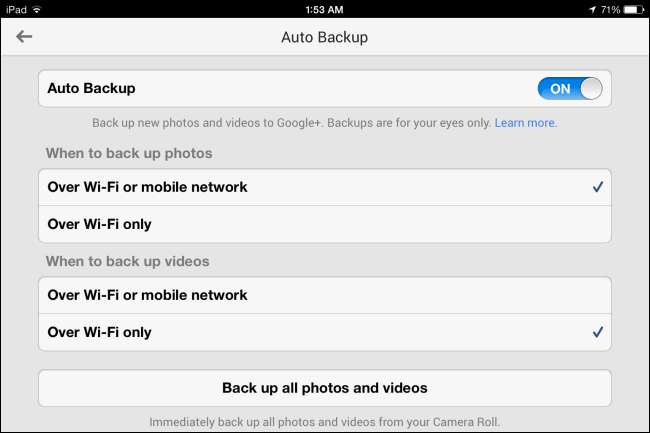The width and height of the screenshot is (650, 433).
Task: Choose Over Wi-Fi only for videos
Action: 325,332
